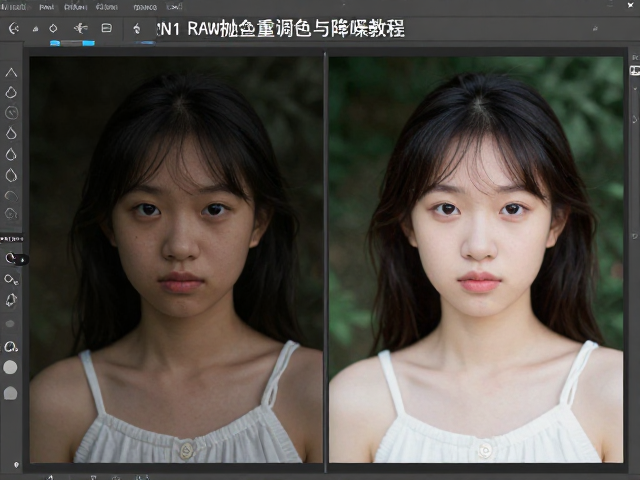Screen dimensions: 640x480
Task: Select the tilted bucket tool in left sidebar
Action: point(11,300)
